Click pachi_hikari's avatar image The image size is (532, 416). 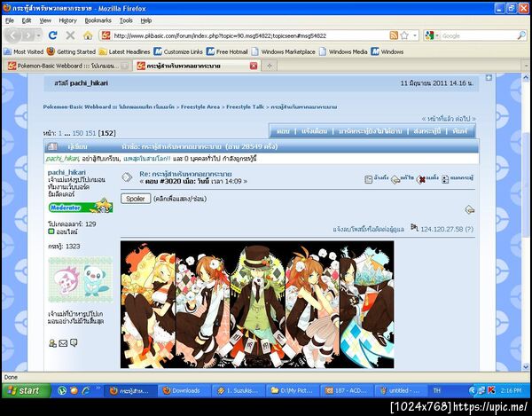click(81, 279)
